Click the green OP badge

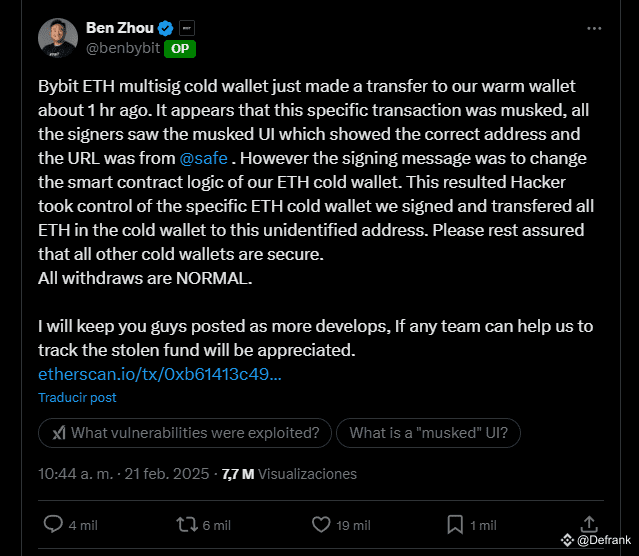(179, 48)
